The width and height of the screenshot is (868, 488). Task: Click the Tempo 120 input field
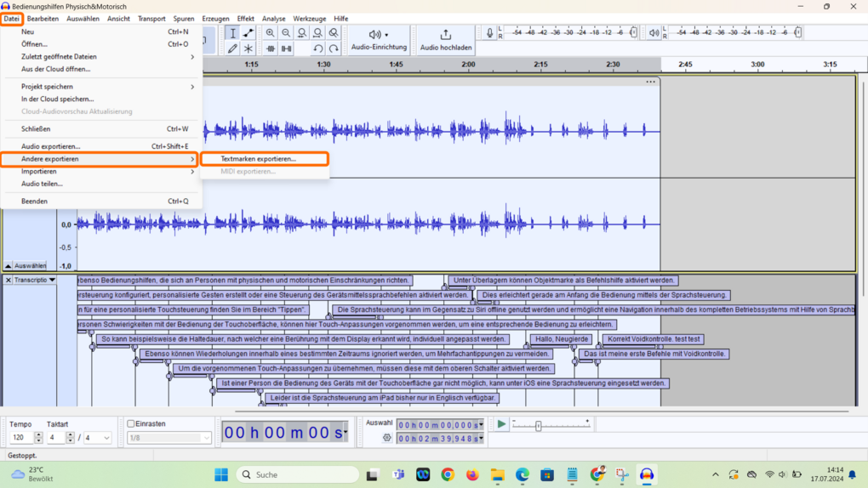(x=22, y=438)
